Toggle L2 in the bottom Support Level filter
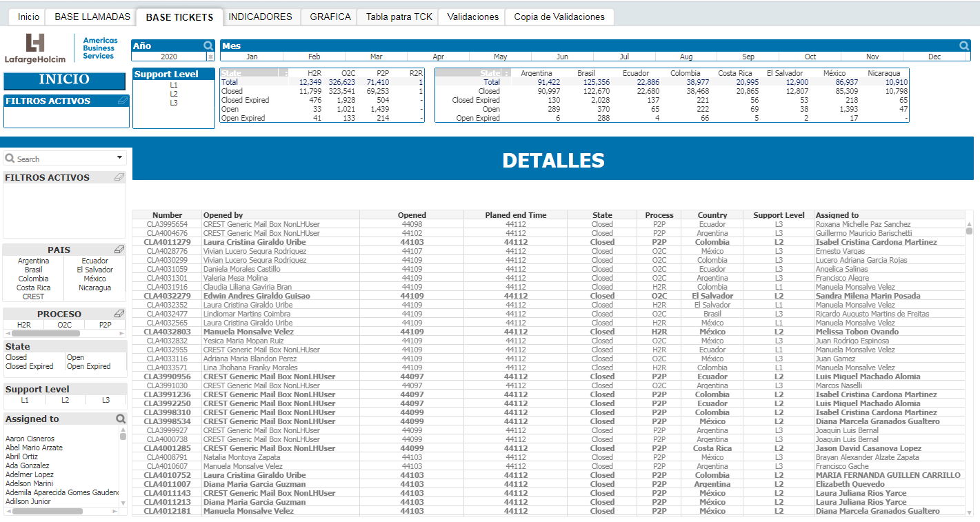This screenshot has height=522, width=980. tap(66, 400)
